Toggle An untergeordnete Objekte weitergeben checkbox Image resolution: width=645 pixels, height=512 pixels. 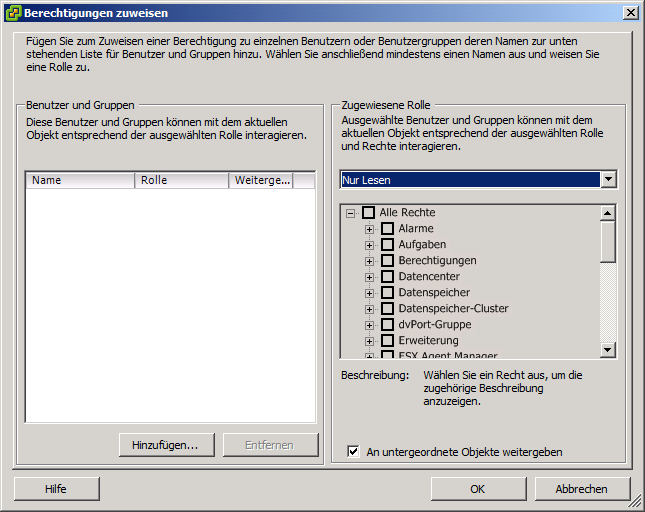[x=353, y=452]
